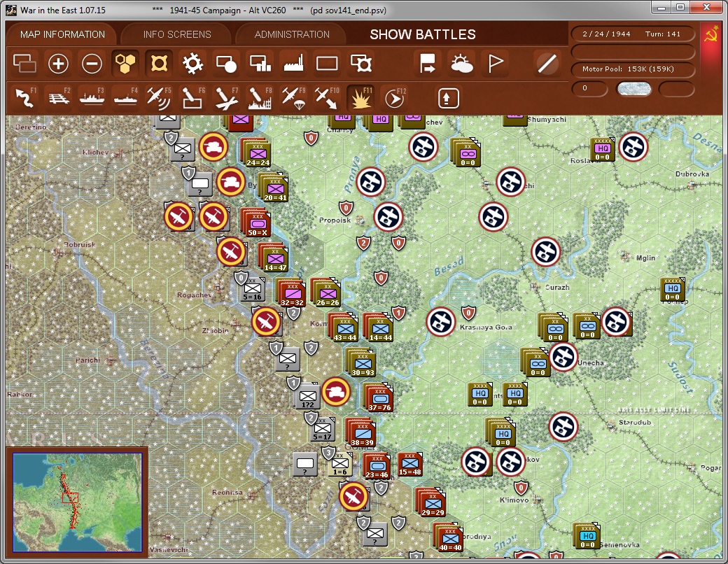Click the diagonal line toolbar icon
The image size is (728, 564).
pyautogui.click(x=547, y=64)
